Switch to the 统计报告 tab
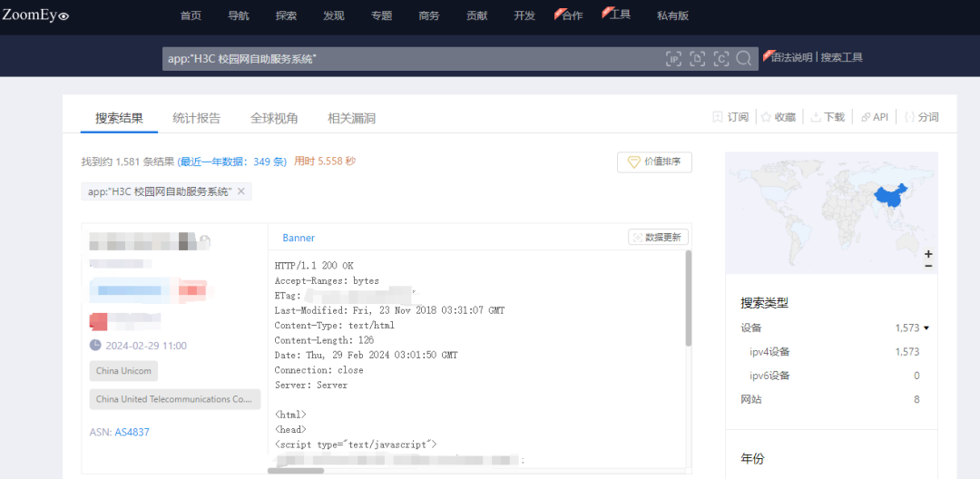The height and width of the screenshot is (479, 980). 196,118
